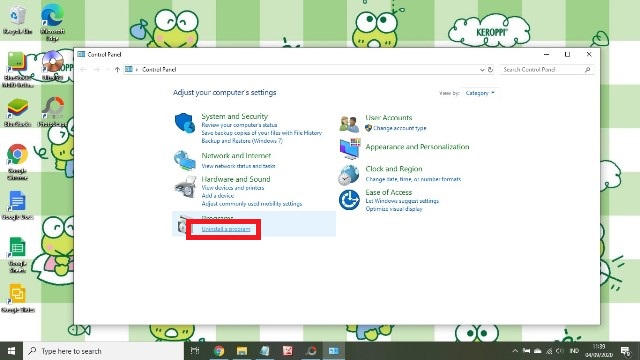The image size is (640, 360).
Task: Open Google Sheets desktop shortcut
Action: click(x=17, y=255)
